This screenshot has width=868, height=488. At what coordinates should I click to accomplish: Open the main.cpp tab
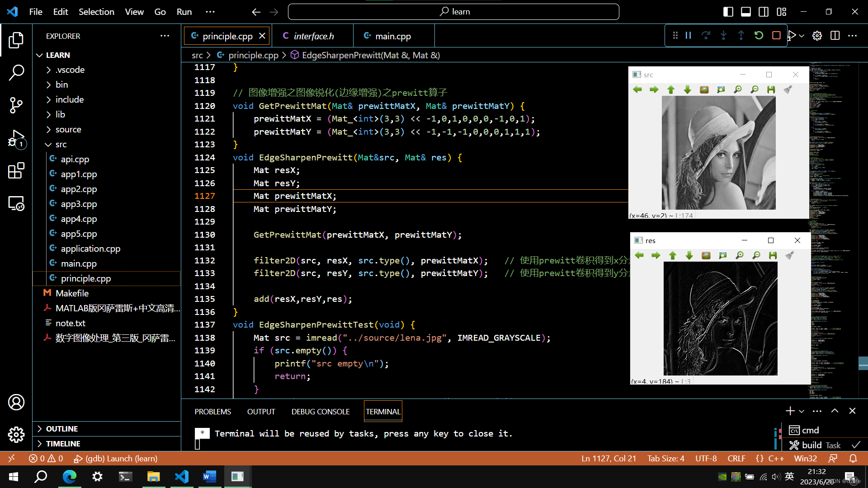[393, 36]
